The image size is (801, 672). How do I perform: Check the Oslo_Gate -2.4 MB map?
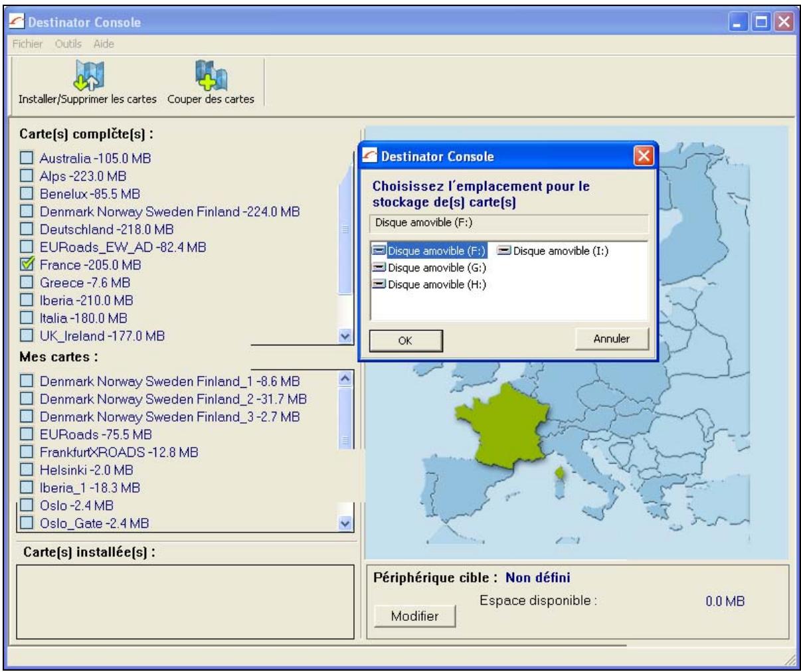(26, 523)
